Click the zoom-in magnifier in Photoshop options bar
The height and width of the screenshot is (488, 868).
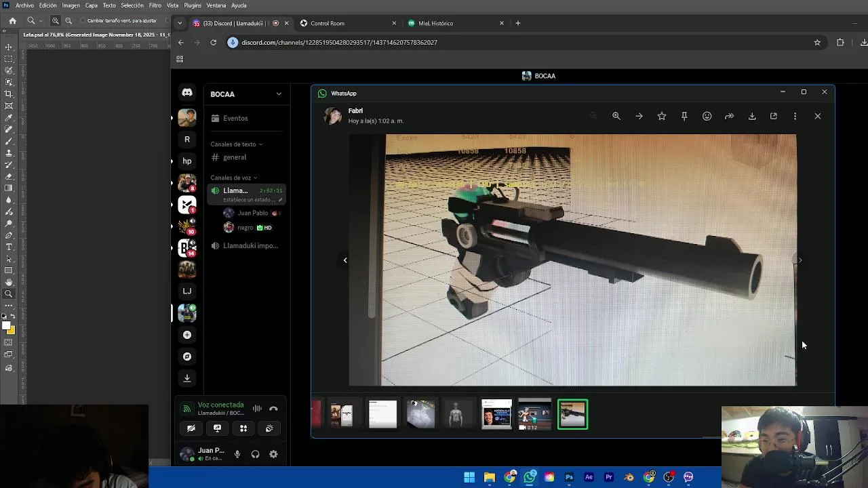(56, 21)
